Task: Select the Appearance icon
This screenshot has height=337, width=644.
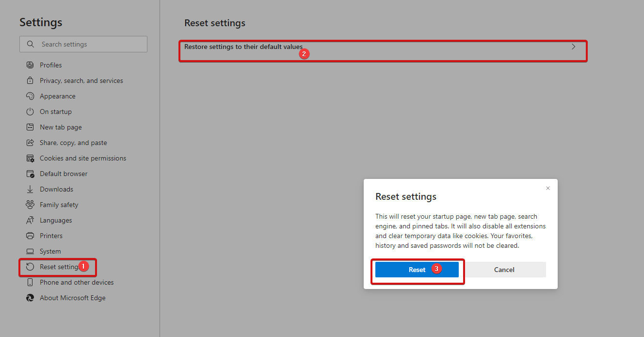Action: (30, 96)
